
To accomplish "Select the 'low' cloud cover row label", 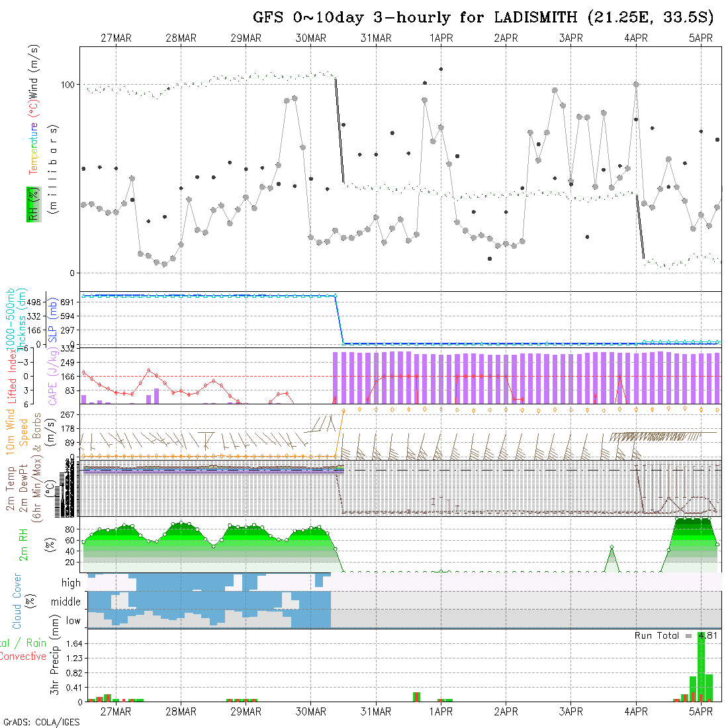I will coord(73,621).
